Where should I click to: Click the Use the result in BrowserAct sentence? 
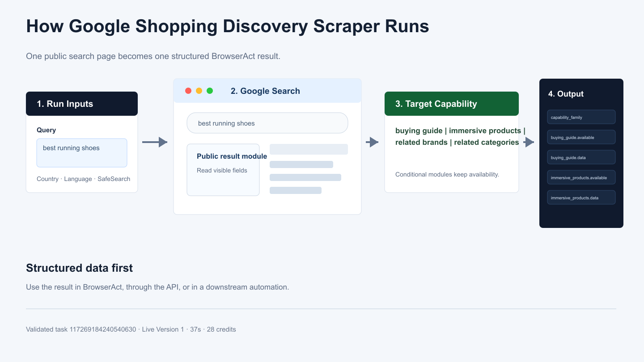coord(157,287)
